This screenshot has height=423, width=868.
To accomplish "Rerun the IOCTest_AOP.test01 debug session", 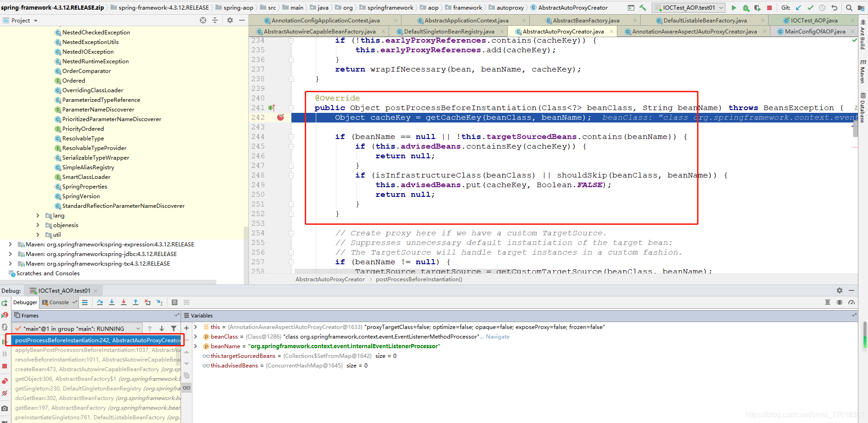I will pyautogui.click(x=5, y=303).
